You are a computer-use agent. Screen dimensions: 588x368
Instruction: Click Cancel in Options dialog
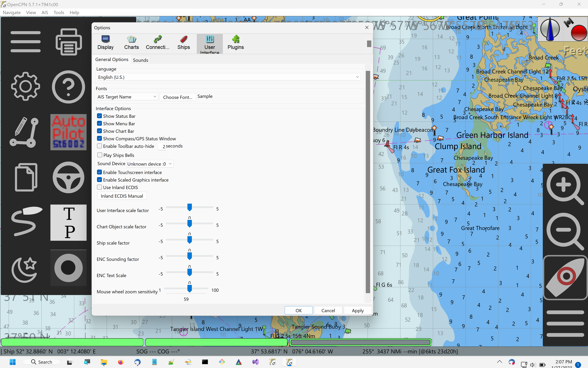328,310
